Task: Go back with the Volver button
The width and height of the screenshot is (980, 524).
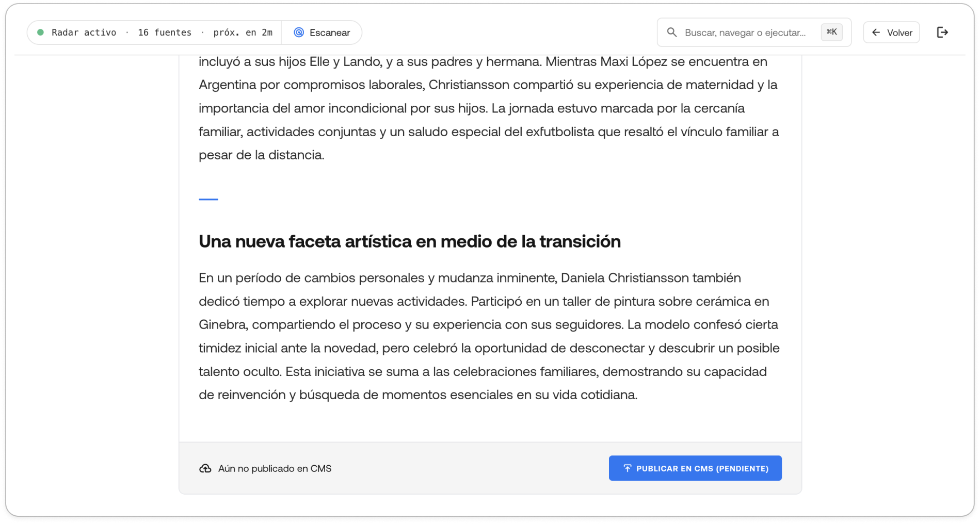Action: point(891,32)
